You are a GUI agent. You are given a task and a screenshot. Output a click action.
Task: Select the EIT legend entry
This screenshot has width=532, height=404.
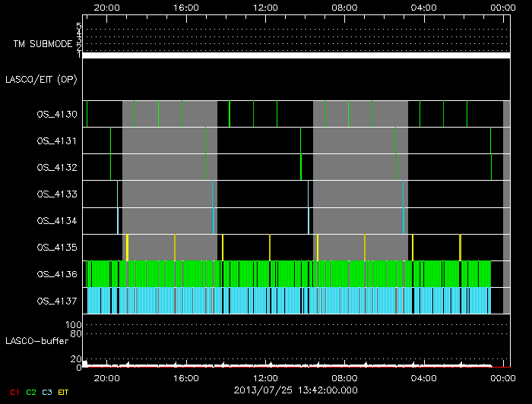click(x=64, y=392)
